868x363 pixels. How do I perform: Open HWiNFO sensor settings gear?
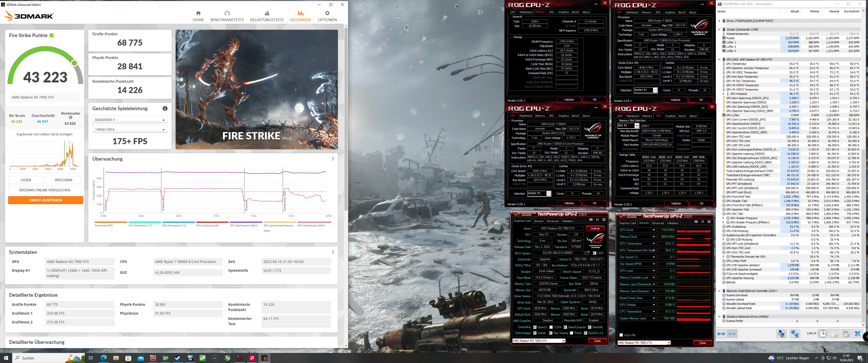[x=846, y=334]
